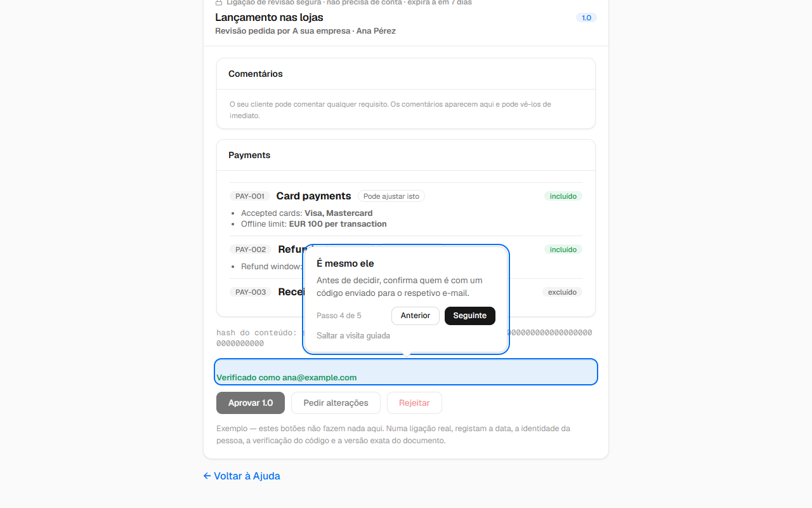Go back with the Anterior button
The image size is (812, 508).
point(416,316)
